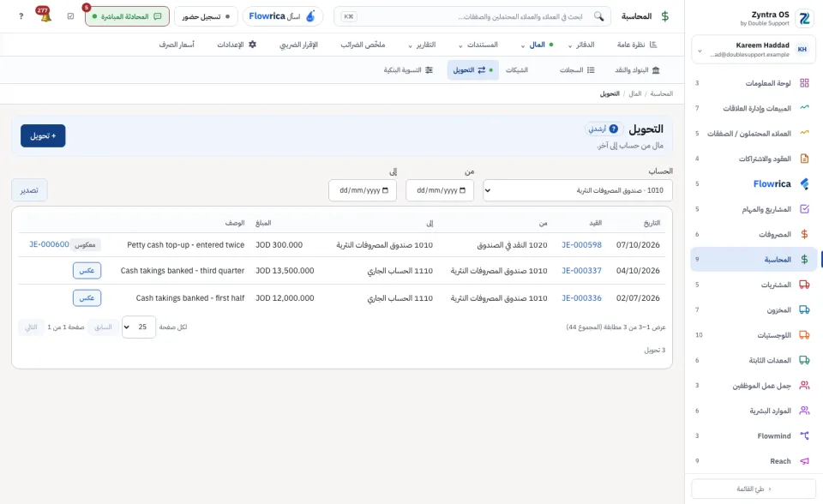Screen dimensions: 823x504
Task: Click the المال breadcrumb link
Action: 635,93
